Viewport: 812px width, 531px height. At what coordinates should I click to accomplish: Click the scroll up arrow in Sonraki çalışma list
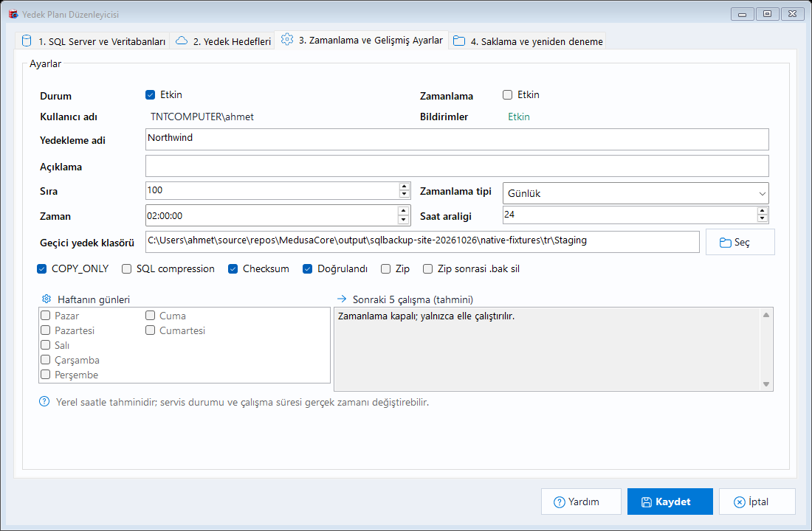click(766, 315)
